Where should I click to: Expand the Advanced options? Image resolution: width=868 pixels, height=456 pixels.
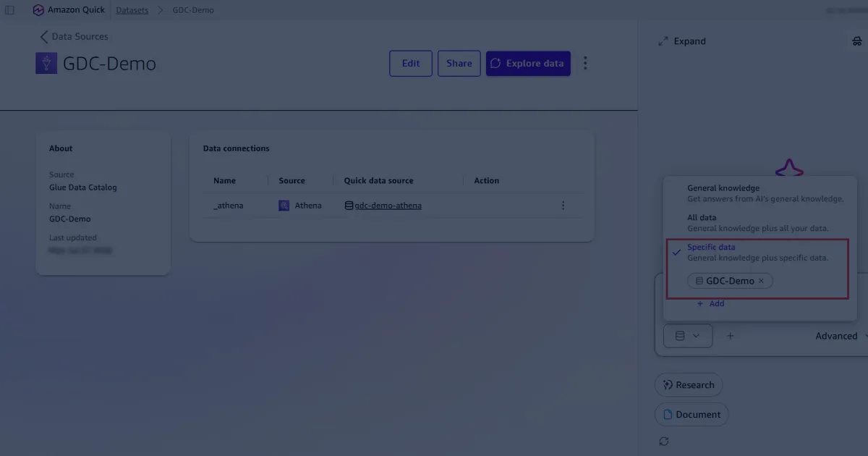click(840, 336)
